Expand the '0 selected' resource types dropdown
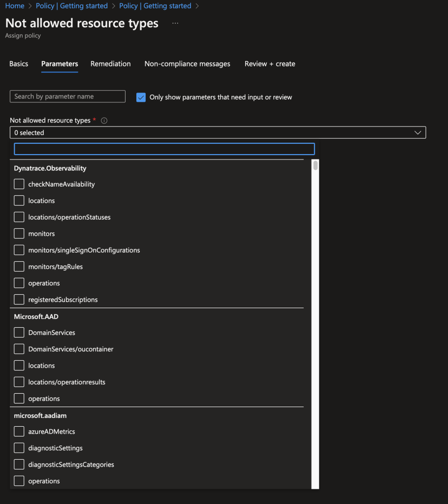 218,132
